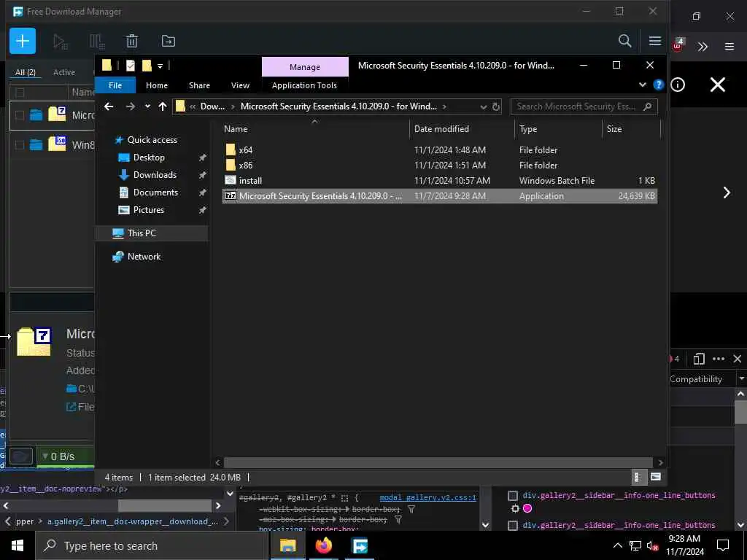This screenshot has width=747, height=560.
Task: Switch to Active downloads tab
Action: pos(64,72)
